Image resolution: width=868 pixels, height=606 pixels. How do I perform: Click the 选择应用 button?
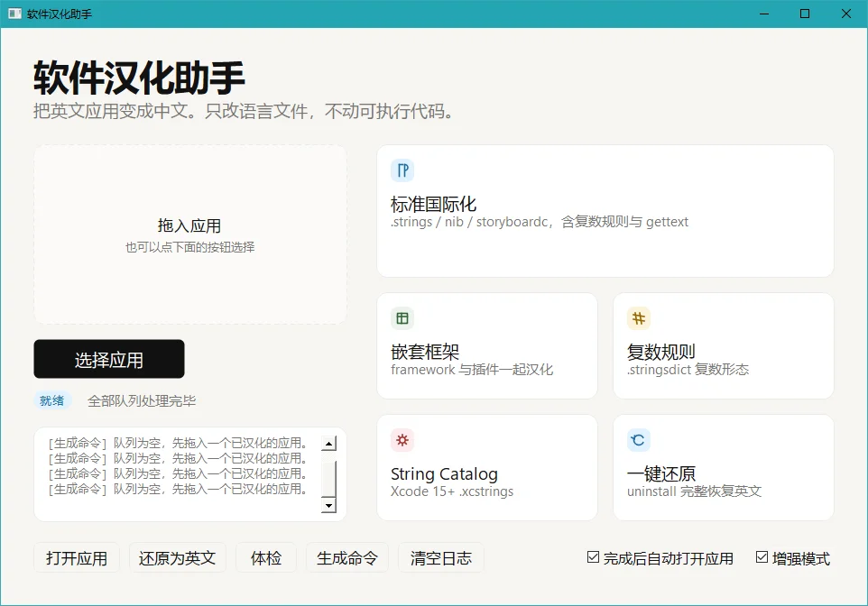pos(109,359)
